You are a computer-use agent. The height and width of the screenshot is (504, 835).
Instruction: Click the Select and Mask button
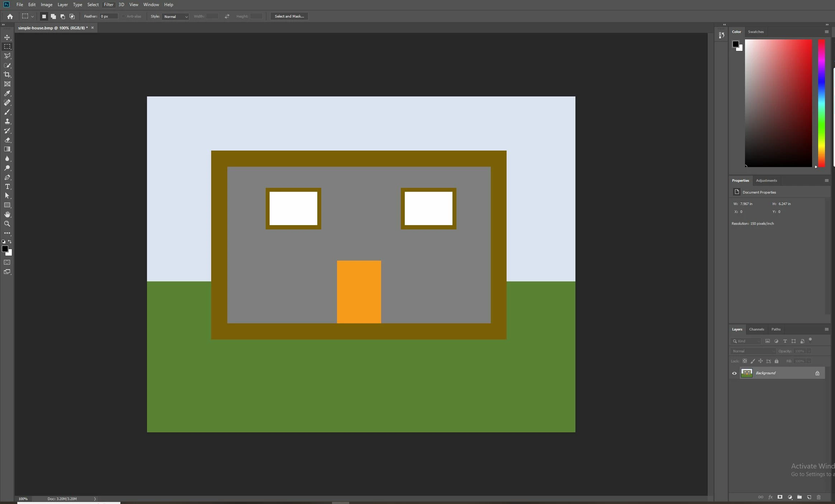(289, 16)
